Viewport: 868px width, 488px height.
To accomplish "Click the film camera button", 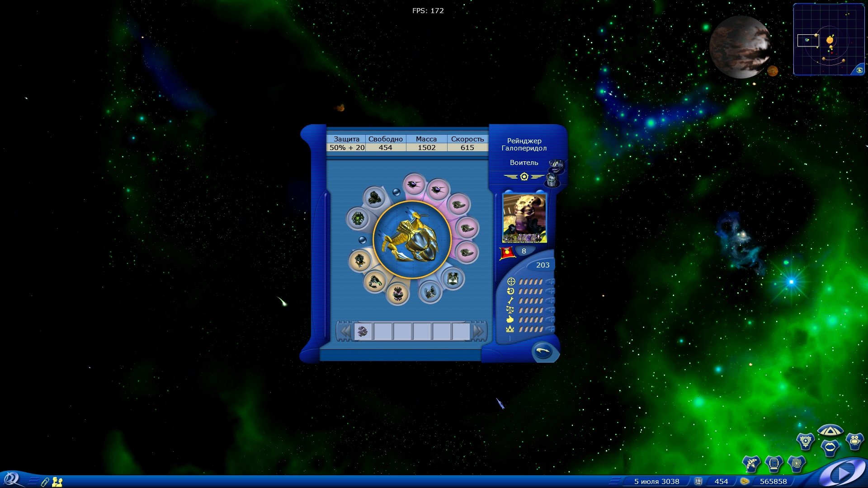I will click(854, 441).
